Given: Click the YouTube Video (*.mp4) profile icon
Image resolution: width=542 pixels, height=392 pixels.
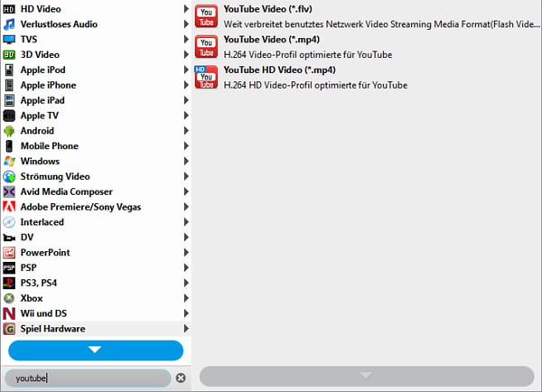Looking at the screenshot, I should [x=206, y=47].
